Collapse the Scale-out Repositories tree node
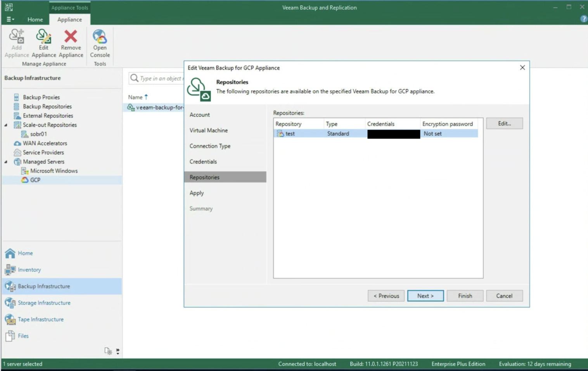588x371 pixels. (x=6, y=125)
